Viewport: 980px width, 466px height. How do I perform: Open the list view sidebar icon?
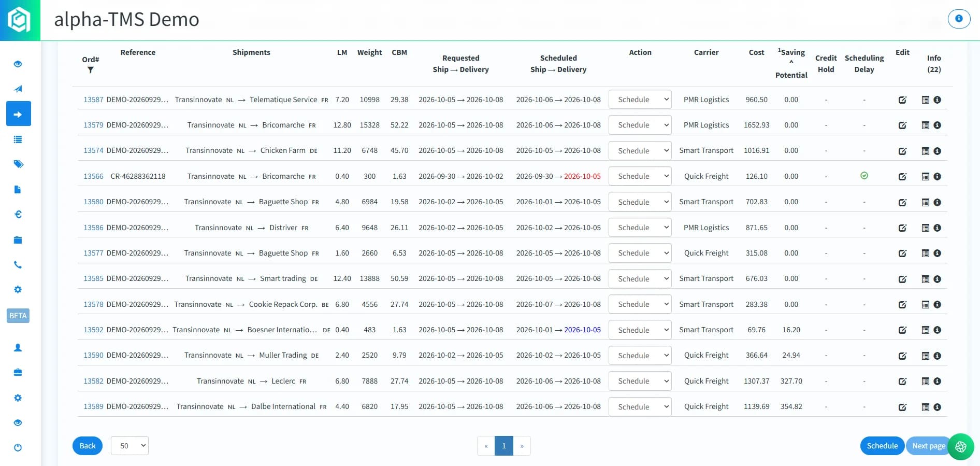pyautogui.click(x=18, y=139)
